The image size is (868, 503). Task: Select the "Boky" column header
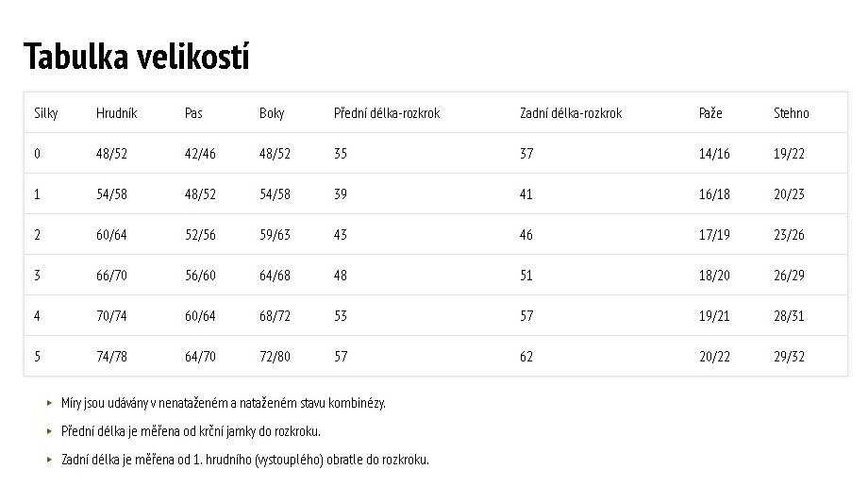click(x=272, y=113)
